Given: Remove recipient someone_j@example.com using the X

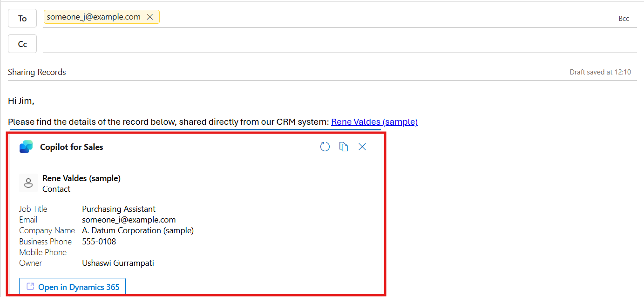Looking at the screenshot, I should tap(150, 17).
